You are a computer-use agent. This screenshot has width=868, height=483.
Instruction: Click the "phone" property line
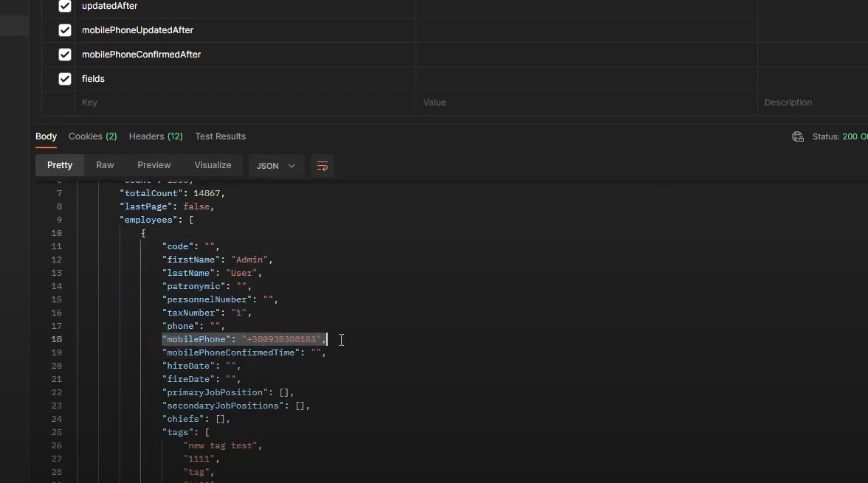click(x=193, y=327)
